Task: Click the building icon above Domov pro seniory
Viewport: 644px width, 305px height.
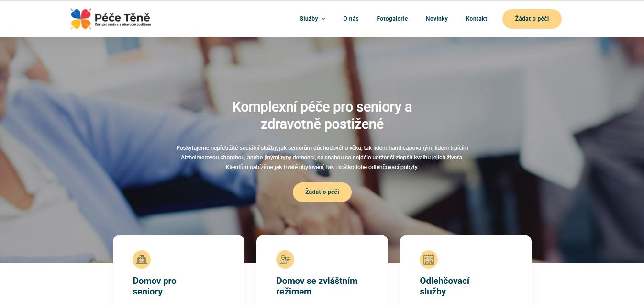Action: click(x=142, y=260)
